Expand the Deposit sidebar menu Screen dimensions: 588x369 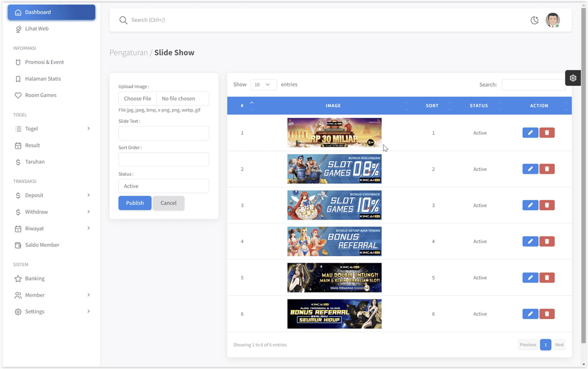click(51, 196)
